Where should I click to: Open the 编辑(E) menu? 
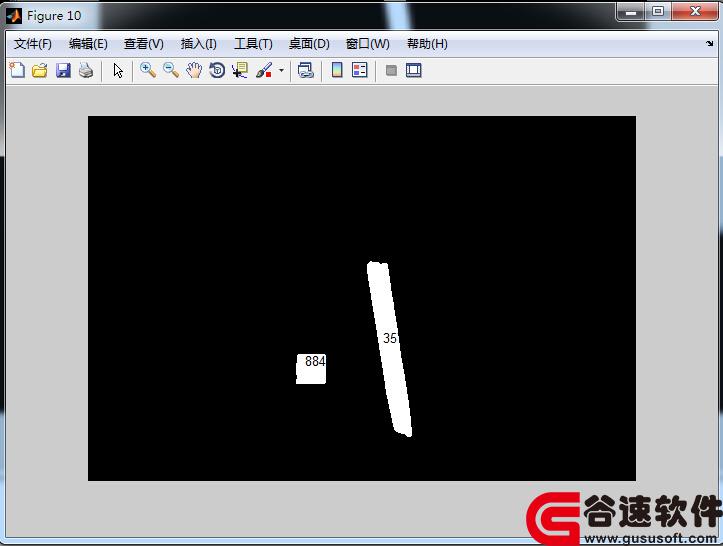(x=88, y=44)
